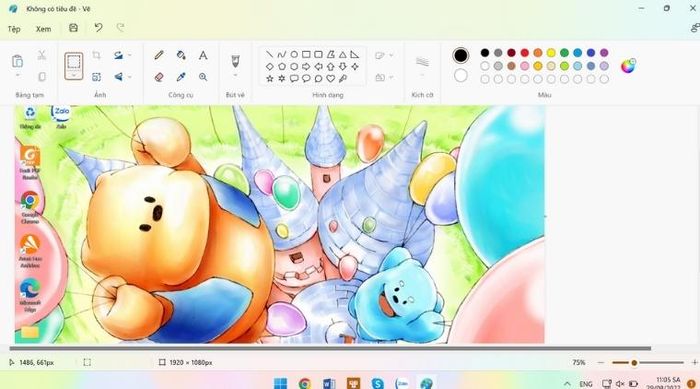Viewport: 700px width, 389px height.
Task: Click the flip image icon
Action: pyautogui.click(x=118, y=77)
